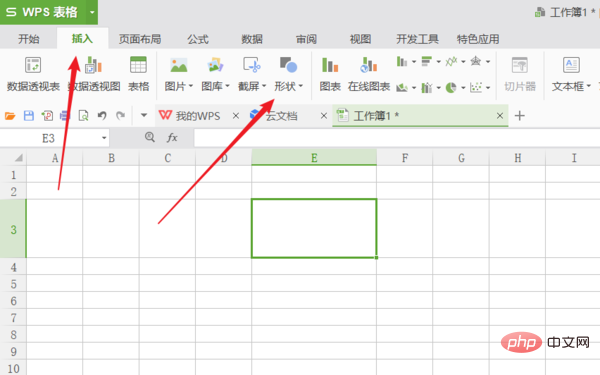The height and width of the screenshot is (375, 600).
Task: Insert a table with 表格 icon
Action: [x=138, y=74]
